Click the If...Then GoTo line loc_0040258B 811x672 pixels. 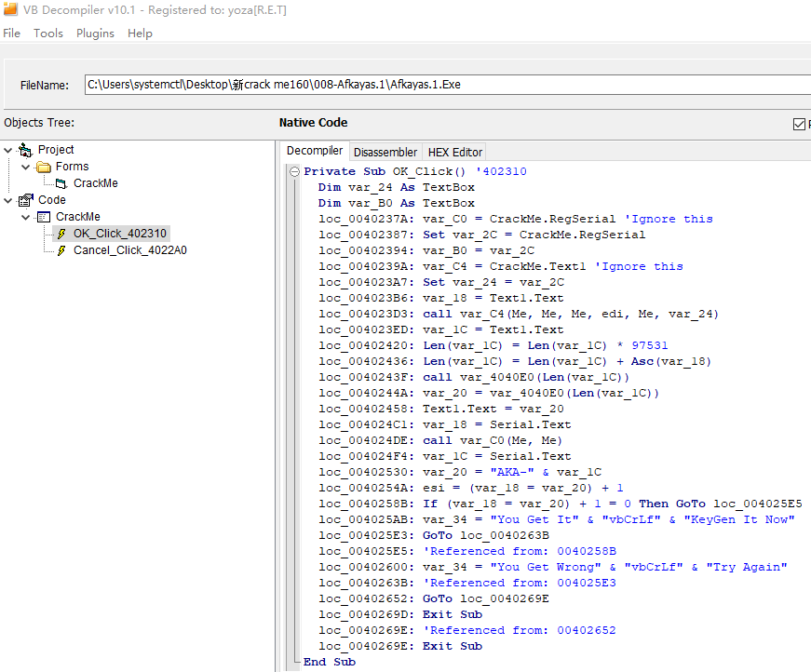tap(561, 504)
